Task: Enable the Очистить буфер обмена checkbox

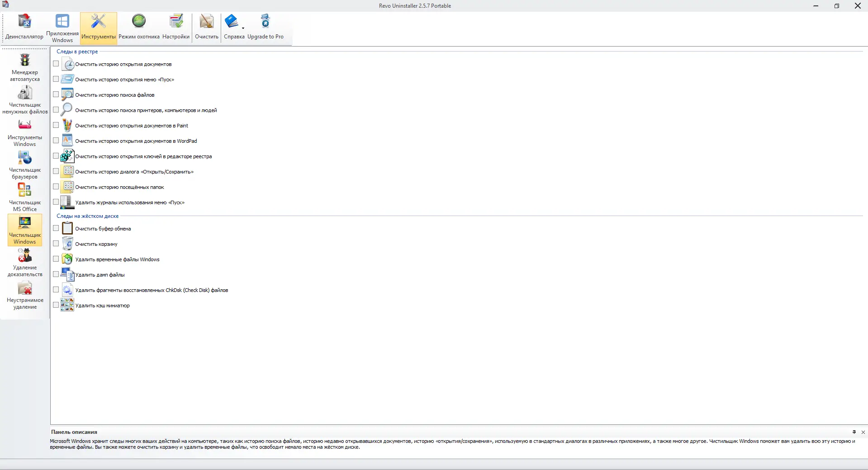Action: click(x=56, y=228)
